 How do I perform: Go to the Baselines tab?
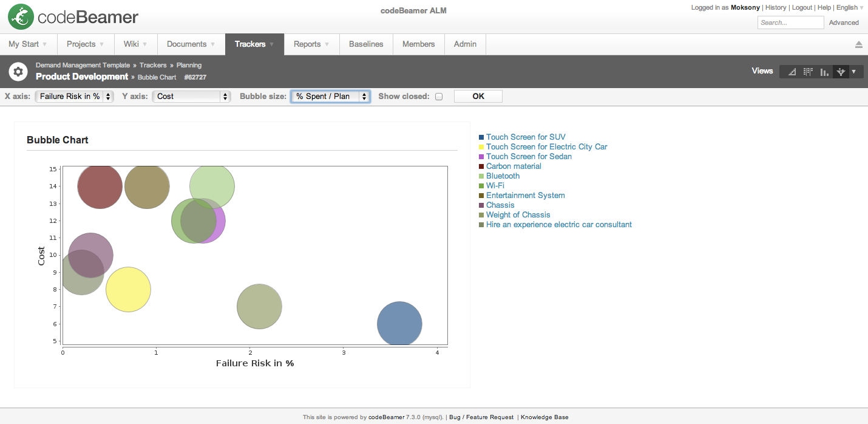366,44
